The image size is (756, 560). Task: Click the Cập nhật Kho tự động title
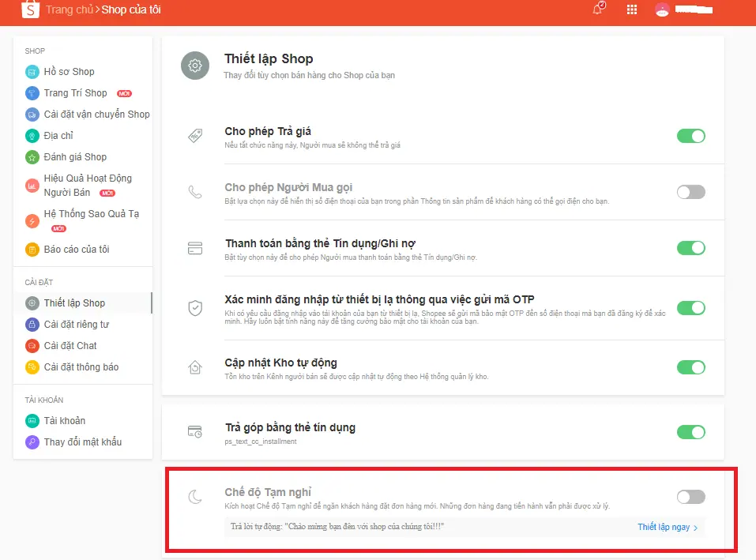click(280, 363)
